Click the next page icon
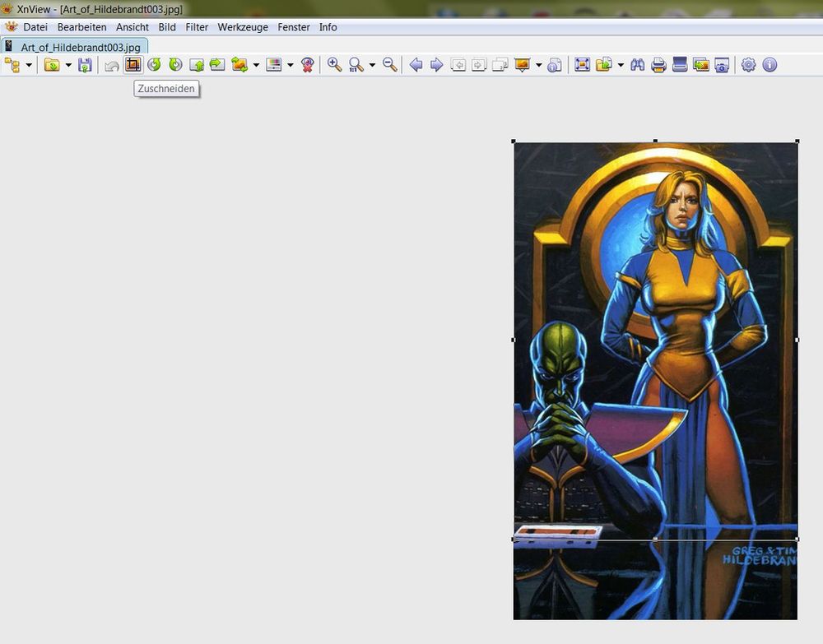The image size is (823, 644). [479, 65]
